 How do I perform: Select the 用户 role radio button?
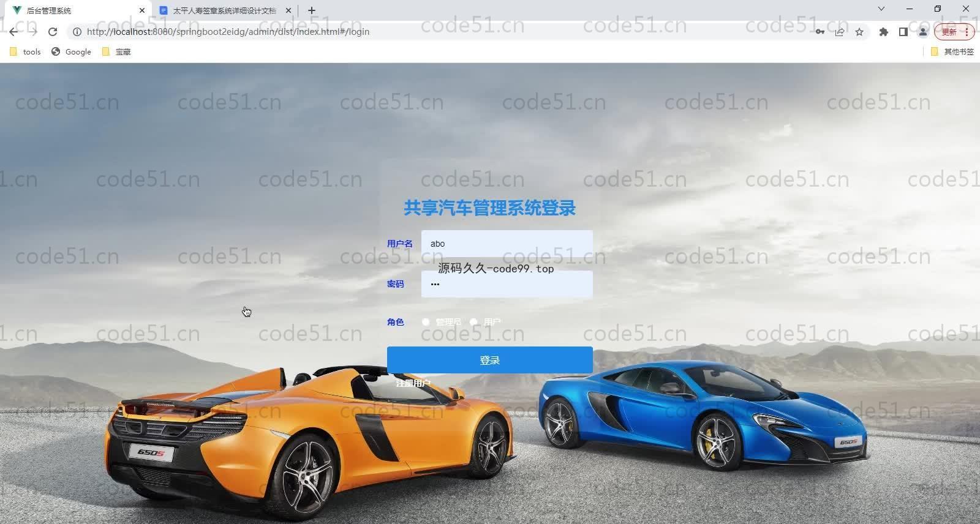coord(473,322)
